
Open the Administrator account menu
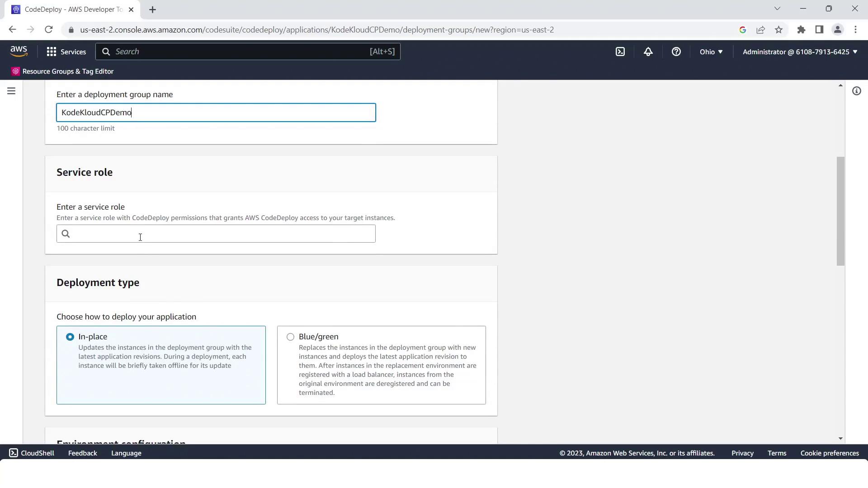pos(799,52)
